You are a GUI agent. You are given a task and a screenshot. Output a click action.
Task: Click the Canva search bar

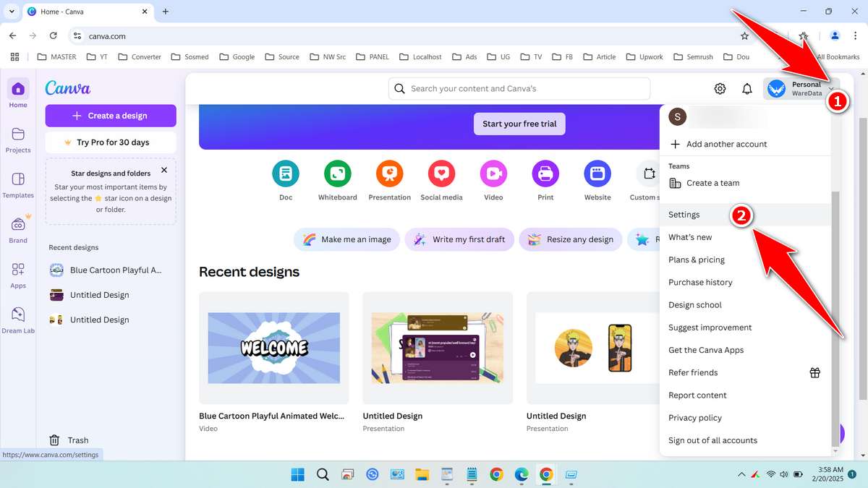(x=519, y=88)
